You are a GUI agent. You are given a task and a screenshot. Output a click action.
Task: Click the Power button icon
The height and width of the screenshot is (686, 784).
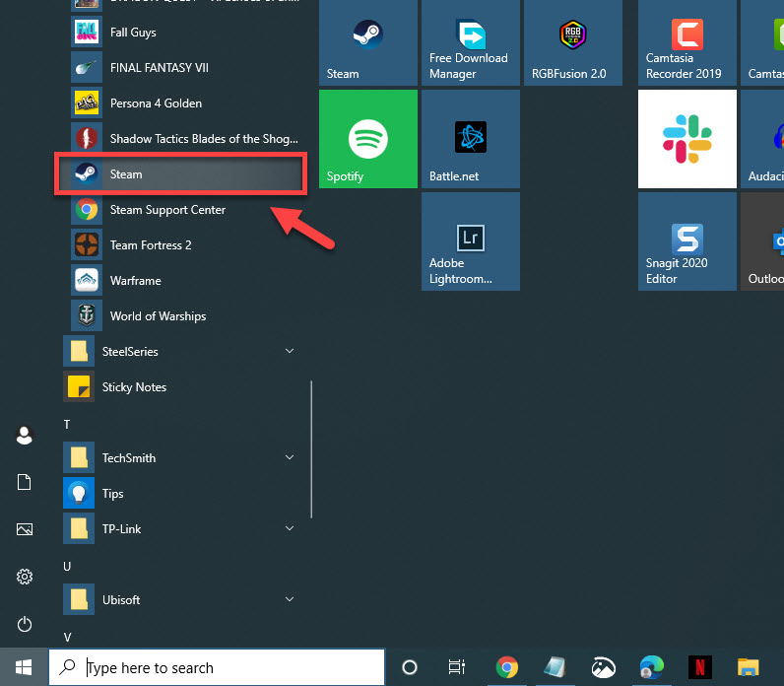(x=24, y=624)
